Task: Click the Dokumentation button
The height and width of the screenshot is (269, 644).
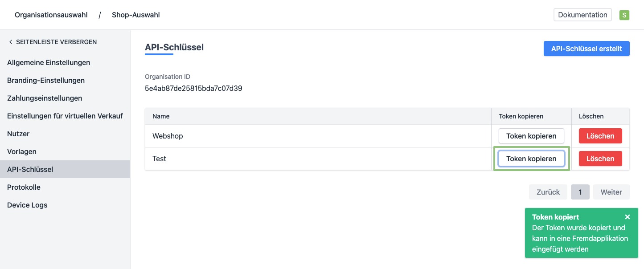Action: pyautogui.click(x=582, y=15)
